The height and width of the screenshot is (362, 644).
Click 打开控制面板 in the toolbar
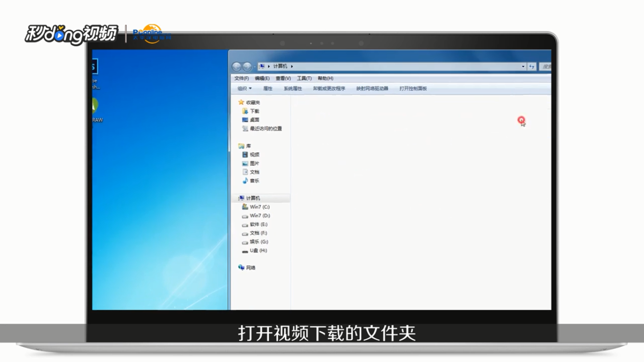(x=413, y=89)
